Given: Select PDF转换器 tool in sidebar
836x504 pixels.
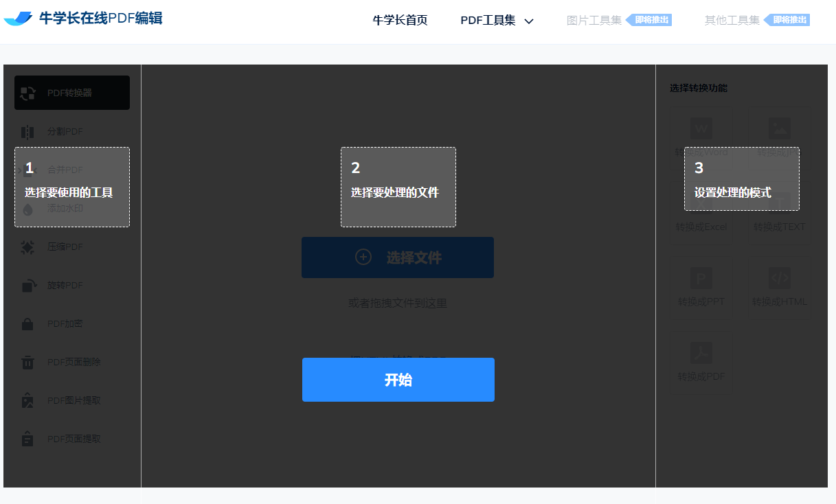Looking at the screenshot, I should [x=72, y=93].
